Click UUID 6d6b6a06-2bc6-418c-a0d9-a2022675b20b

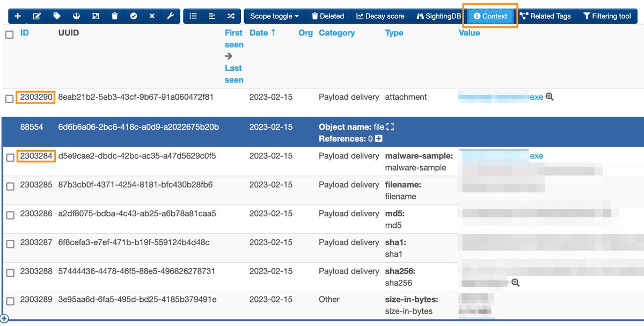pos(138,127)
